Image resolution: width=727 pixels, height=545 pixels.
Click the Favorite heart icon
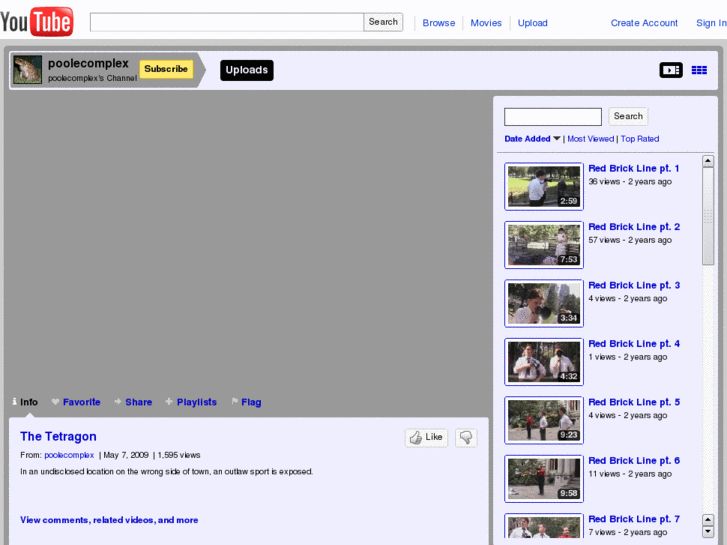point(56,402)
